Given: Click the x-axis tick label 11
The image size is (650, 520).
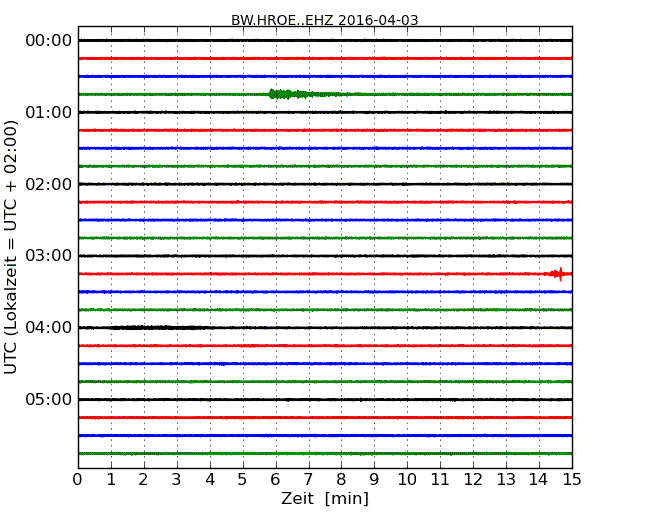Looking at the screenshot, I should (440, 480).
